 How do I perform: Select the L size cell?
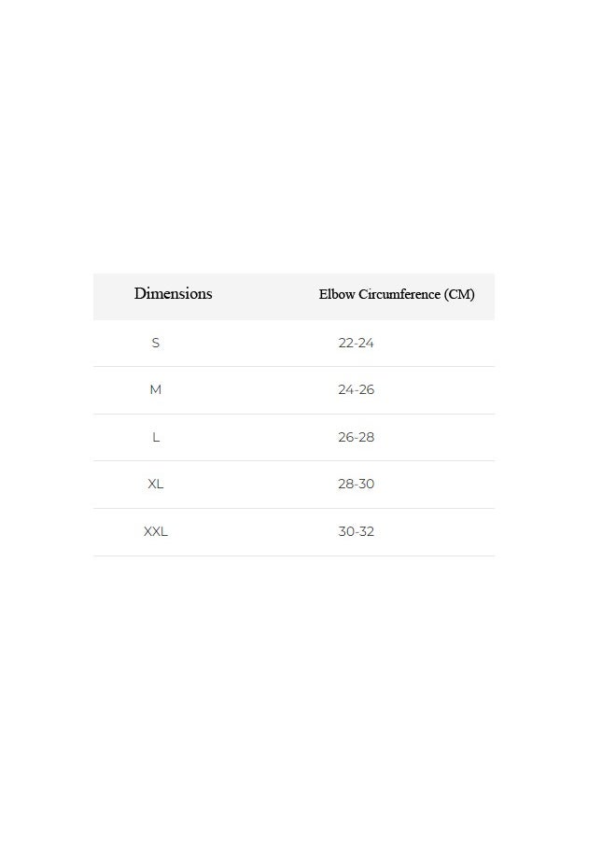coord(156,437)
